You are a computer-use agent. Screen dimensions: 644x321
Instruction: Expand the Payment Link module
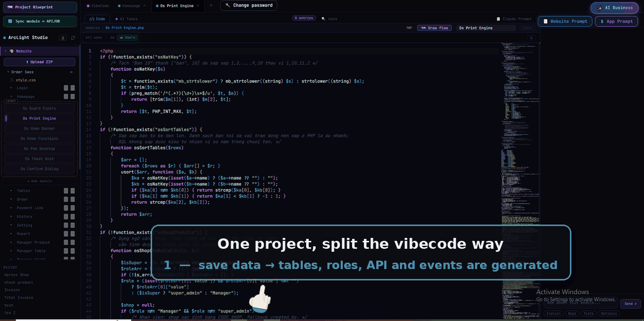click(x=11, y=208)
